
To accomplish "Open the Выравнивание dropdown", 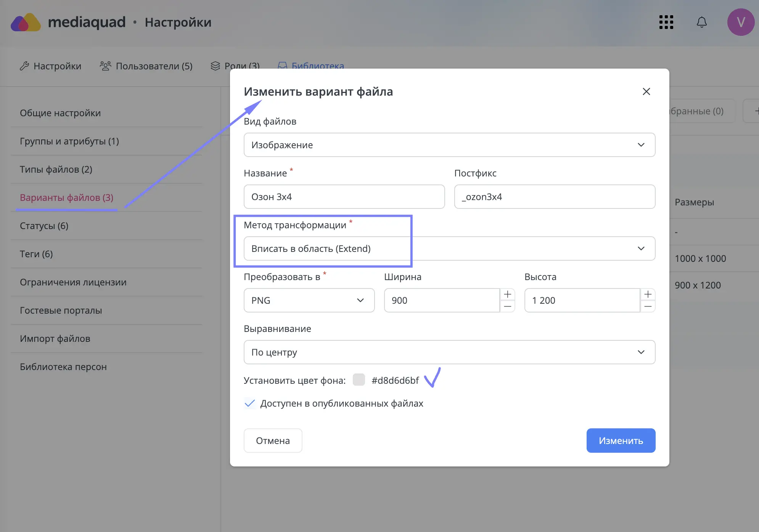I will coord(449,352).
